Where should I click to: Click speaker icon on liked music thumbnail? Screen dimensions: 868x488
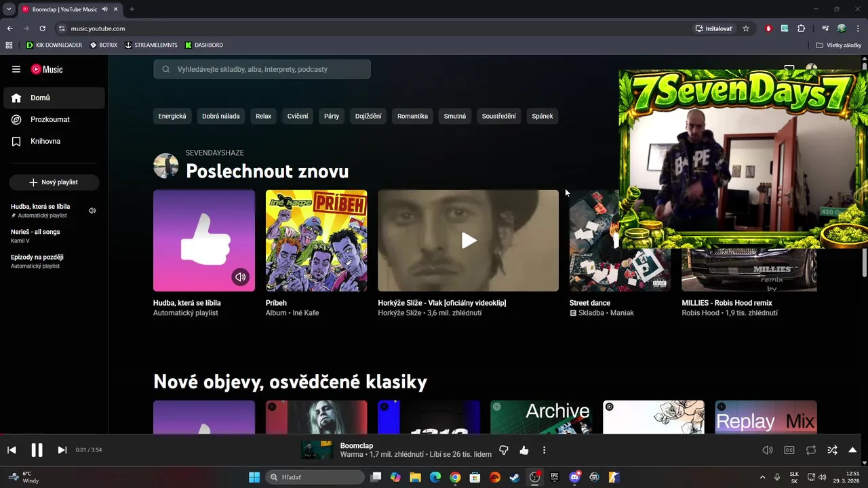coord(240,277)
